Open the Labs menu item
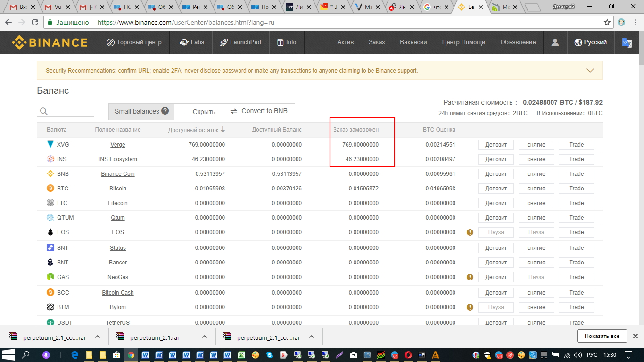Screen dimensions: 644x362 192,42
